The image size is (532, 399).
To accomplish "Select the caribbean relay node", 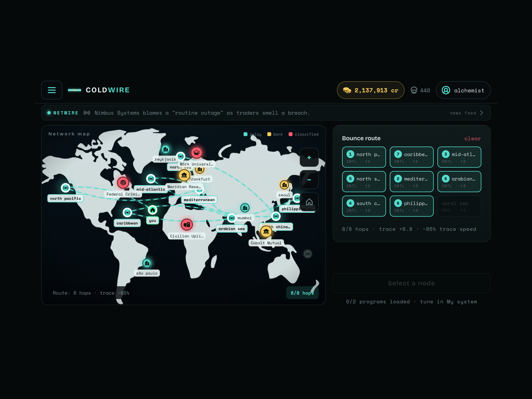I will click(x=127, y=212).
